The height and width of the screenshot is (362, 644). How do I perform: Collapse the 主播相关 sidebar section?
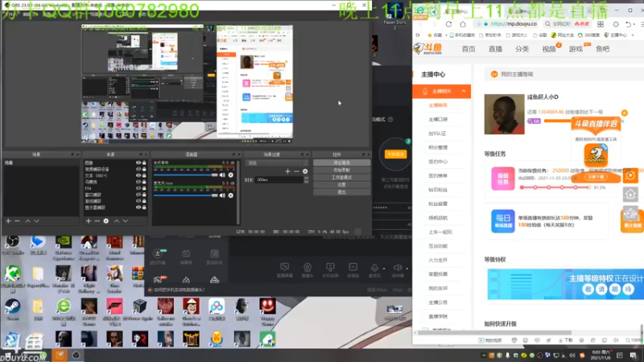[x=464, y=91]
